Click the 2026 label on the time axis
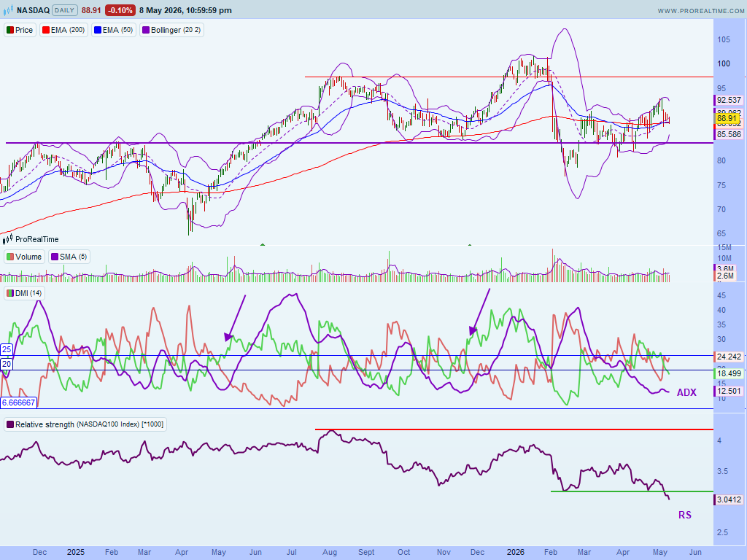This screenshot has width=747, height=560. coord(516,553)
